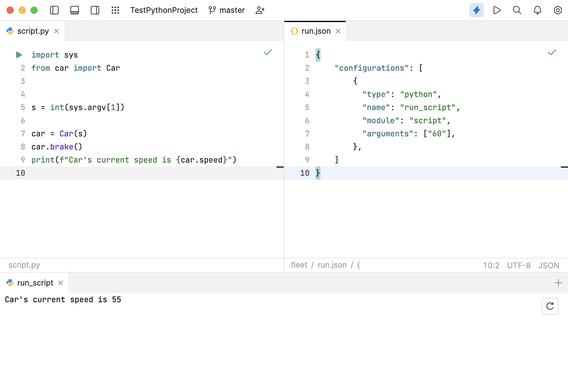This screenshot has width=568, height=392.
Task: Open search with the magnifier icon
Action: coord(517,10)
